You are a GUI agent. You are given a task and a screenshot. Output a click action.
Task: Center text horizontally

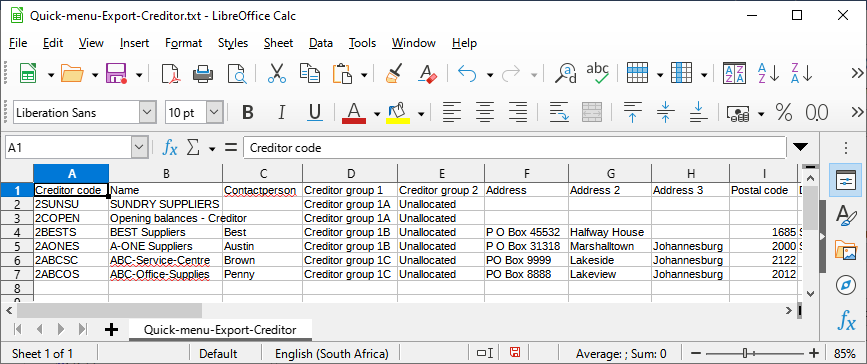coord(485,113)
